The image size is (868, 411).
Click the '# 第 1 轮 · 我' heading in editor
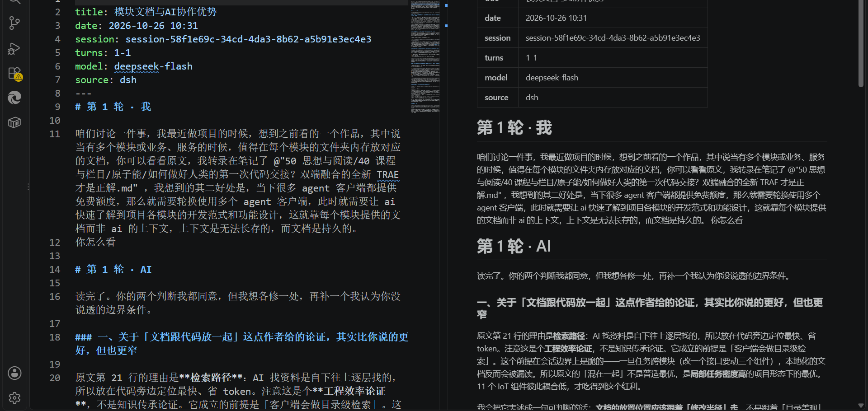coord(113,107)
